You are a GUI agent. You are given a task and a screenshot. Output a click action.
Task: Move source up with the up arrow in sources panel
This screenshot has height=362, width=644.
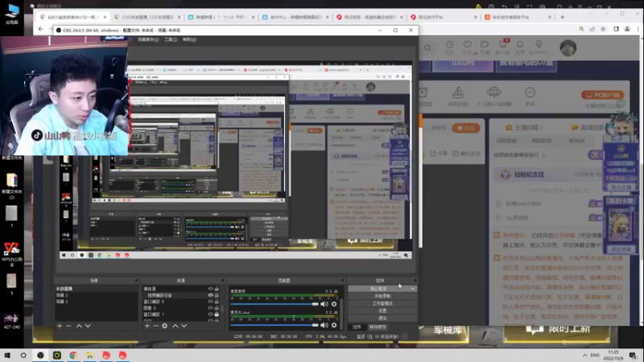pyautogui.click(x=175, y=326)
